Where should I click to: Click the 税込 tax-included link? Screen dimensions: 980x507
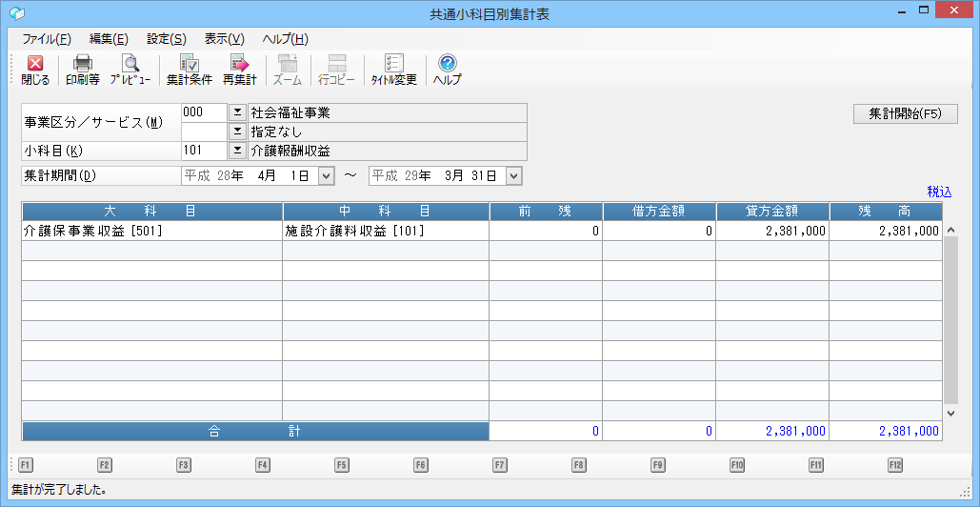(x=939, y=192)
